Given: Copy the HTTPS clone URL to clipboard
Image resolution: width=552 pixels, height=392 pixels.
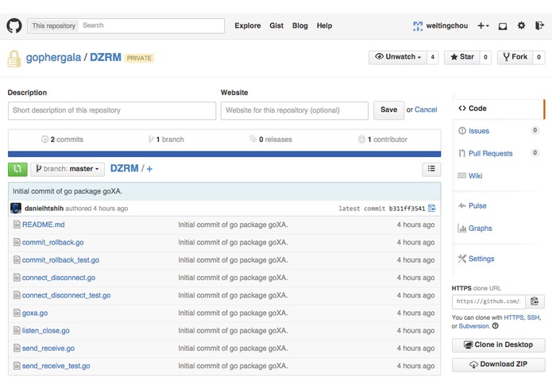Looking at the screenshot, I should click(x=535, y=302).
